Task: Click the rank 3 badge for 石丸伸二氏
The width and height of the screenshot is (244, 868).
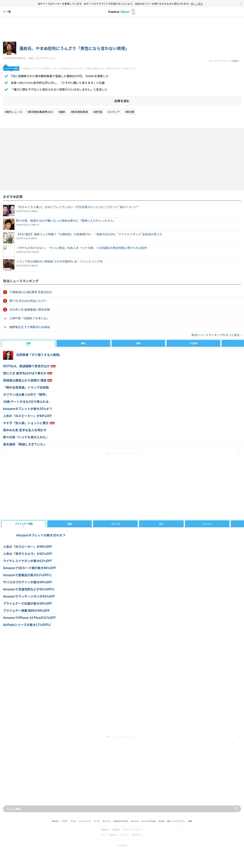Action: click(5, 310)
